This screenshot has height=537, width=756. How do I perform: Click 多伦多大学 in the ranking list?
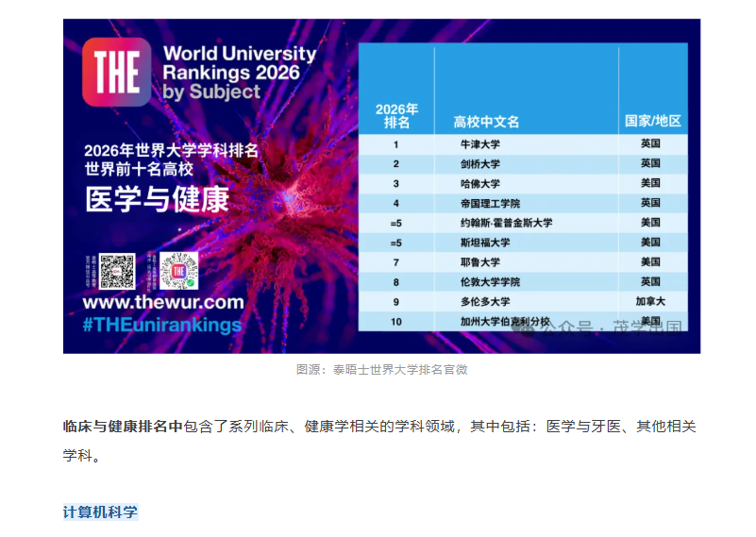pos(485,302)
